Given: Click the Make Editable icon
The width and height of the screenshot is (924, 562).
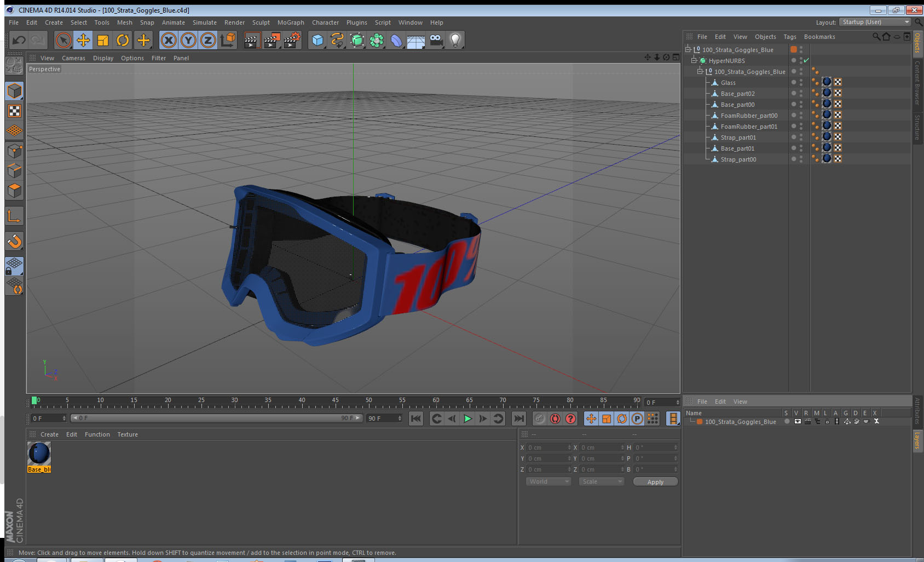Looking at the screenshot, I should click(x=14, y=66).
